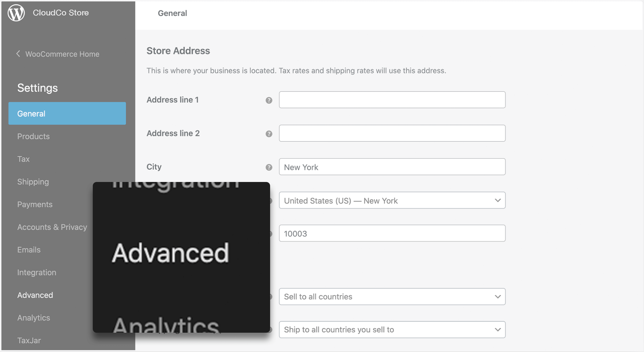Viewport: 644px width, 352px height.
Task: Expand the Sell to all countries dropdown
Action: (x=392, y=297)
